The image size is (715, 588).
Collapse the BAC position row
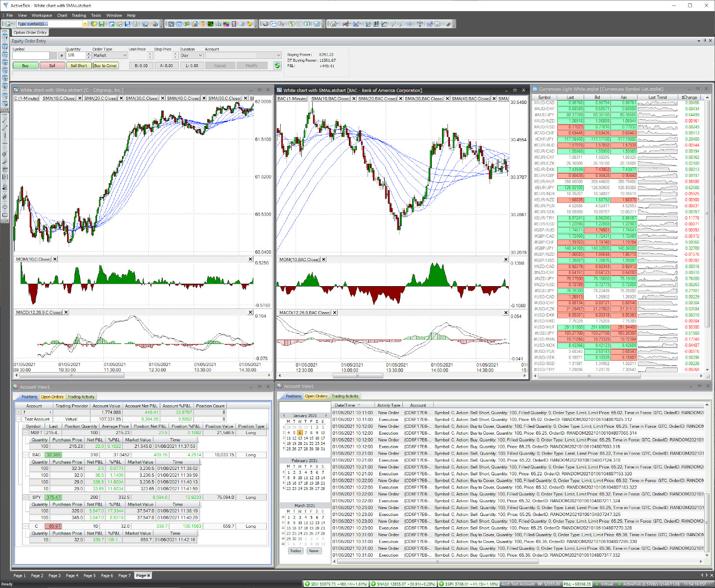[26, 455]
